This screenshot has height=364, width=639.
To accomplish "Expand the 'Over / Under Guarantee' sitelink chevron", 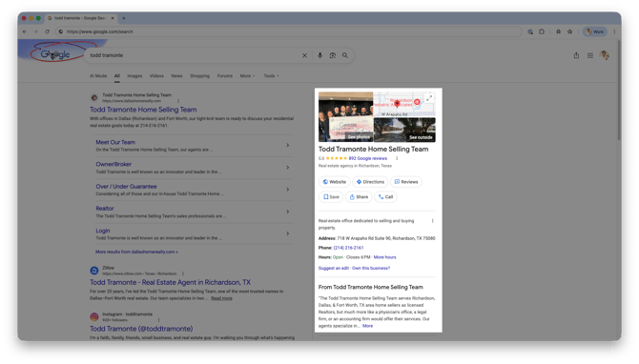I will 288,190.
